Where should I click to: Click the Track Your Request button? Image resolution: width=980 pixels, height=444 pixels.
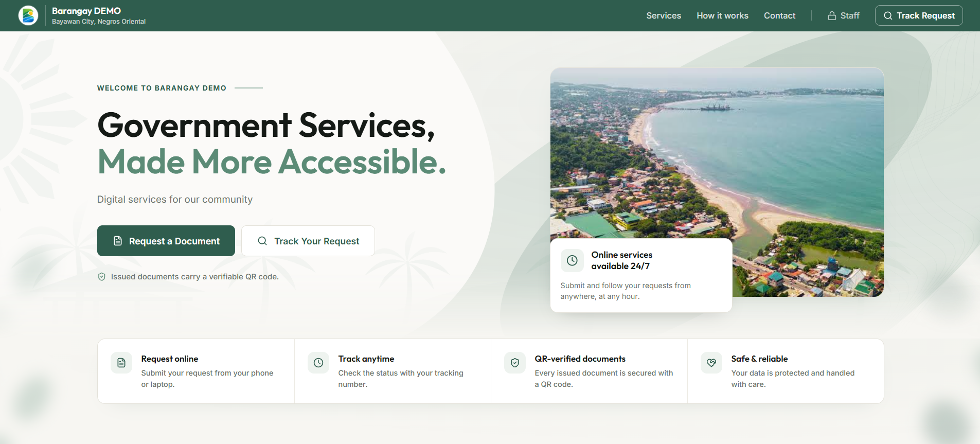click(308, 241)
